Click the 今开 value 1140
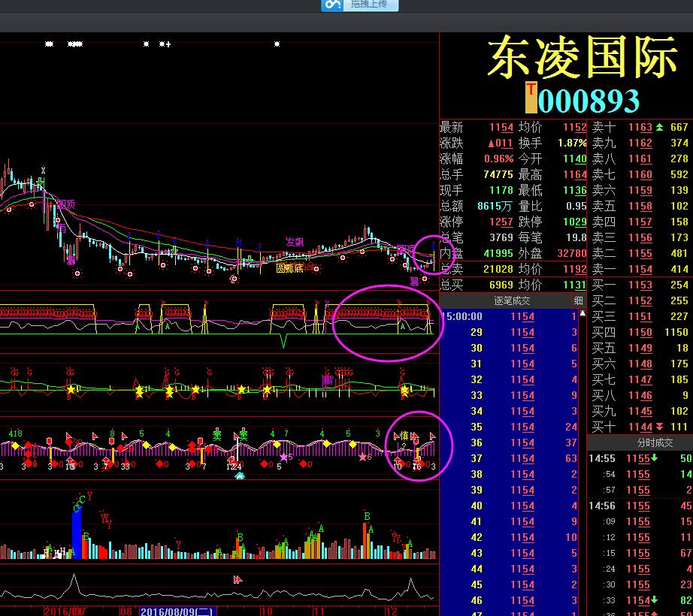 click(x=574, y=159)
